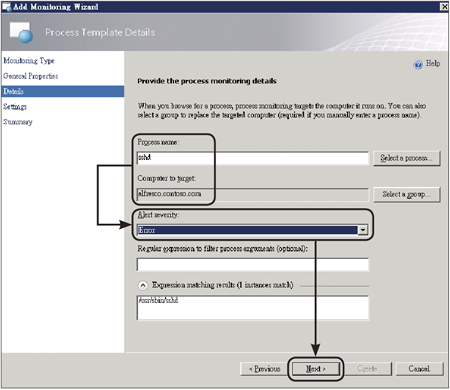Go to the Monitoring Type step
Image resolution: width=450 pixels, height=390 pixels.
tap(29, 61)
